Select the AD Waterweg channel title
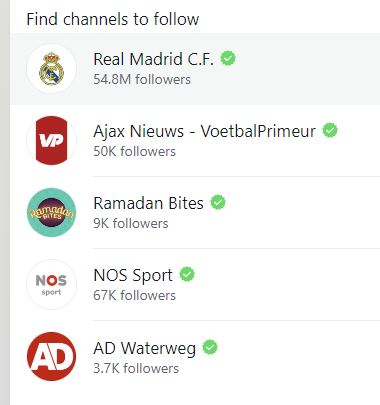The height and width of the screenshot is (405, 380). click(144, 349)
